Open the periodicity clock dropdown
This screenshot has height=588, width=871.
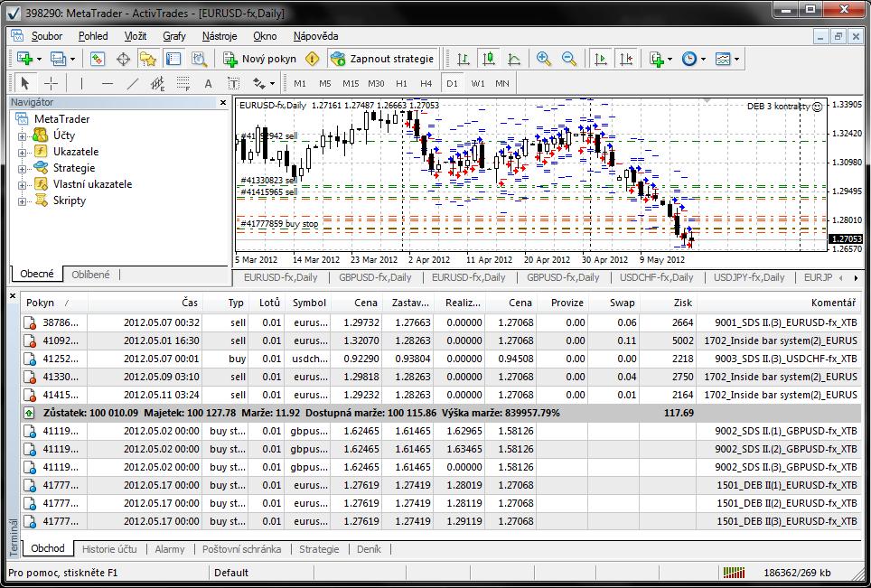pos(693,59)
